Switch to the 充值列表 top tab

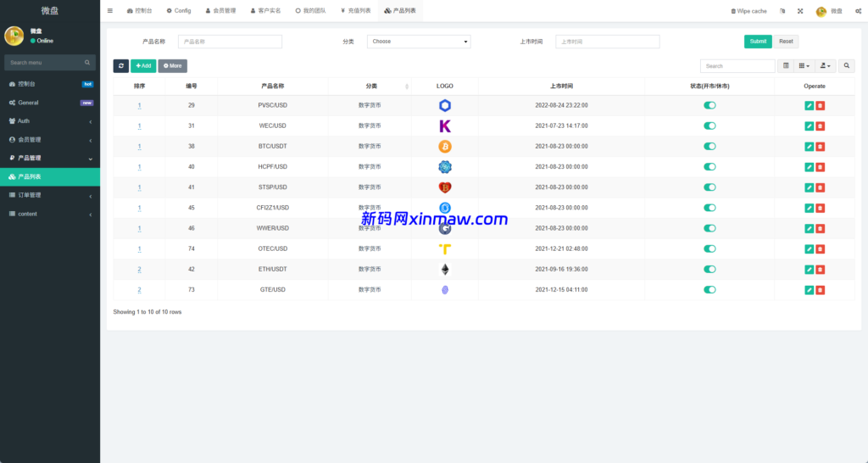click(x=355, y=10)
